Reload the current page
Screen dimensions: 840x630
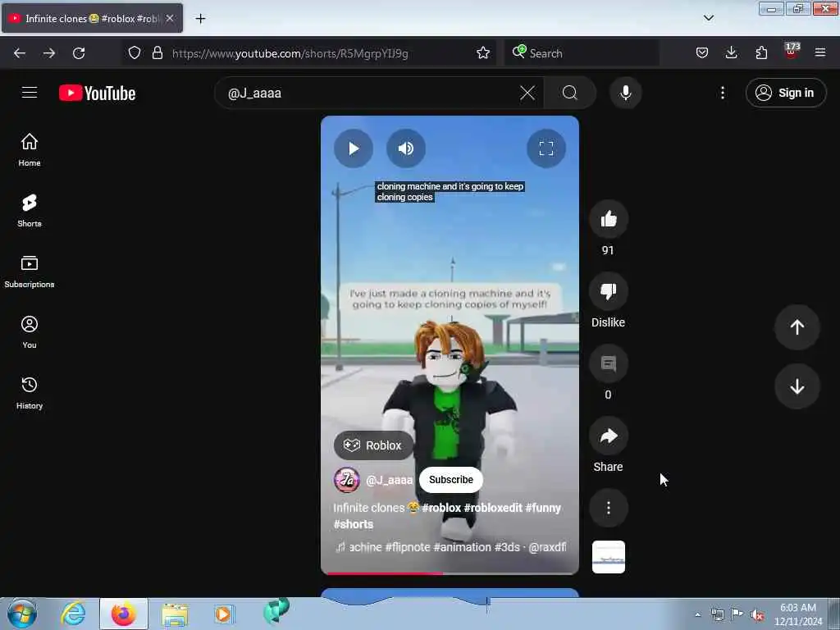point(79,53)
